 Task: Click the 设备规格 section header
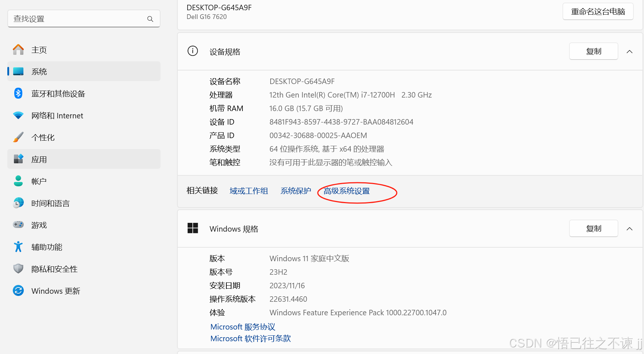(x=410, y=52)
